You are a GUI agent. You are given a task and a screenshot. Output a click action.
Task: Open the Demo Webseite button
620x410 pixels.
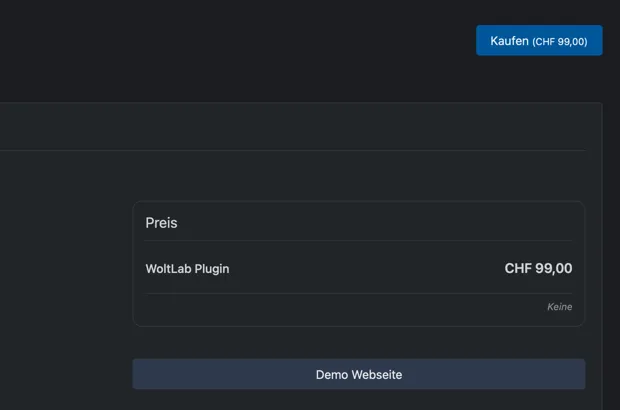[359, 374]
